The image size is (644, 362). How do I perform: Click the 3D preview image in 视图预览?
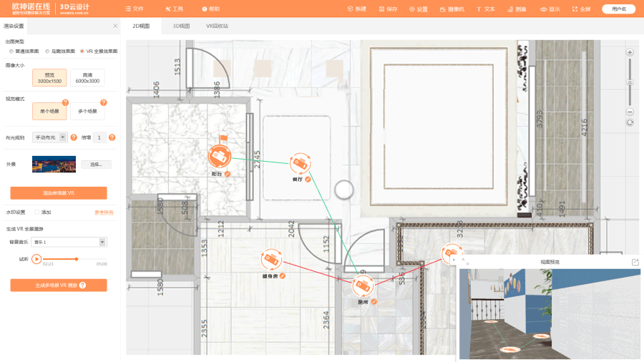coord(550,314)
